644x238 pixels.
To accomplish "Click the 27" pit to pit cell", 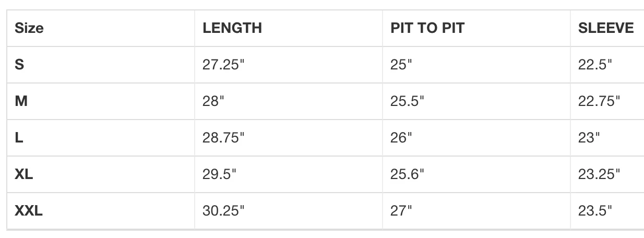I will click(x=401, y=211).
